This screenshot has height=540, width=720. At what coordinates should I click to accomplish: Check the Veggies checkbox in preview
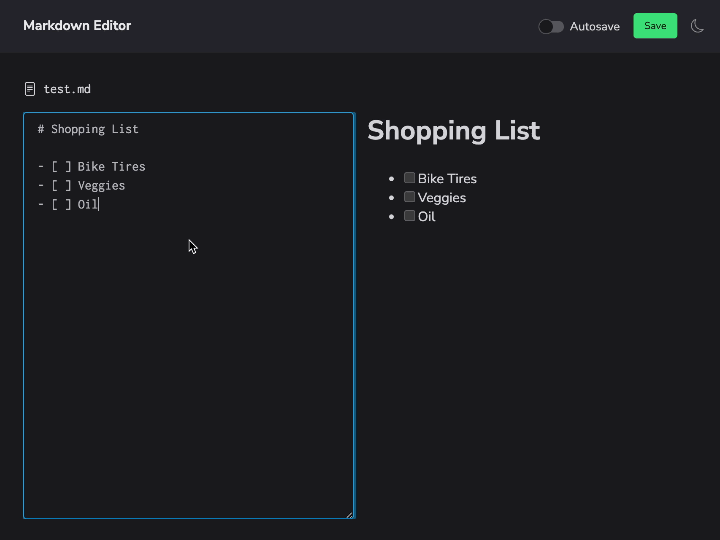[x=409, y=197]
